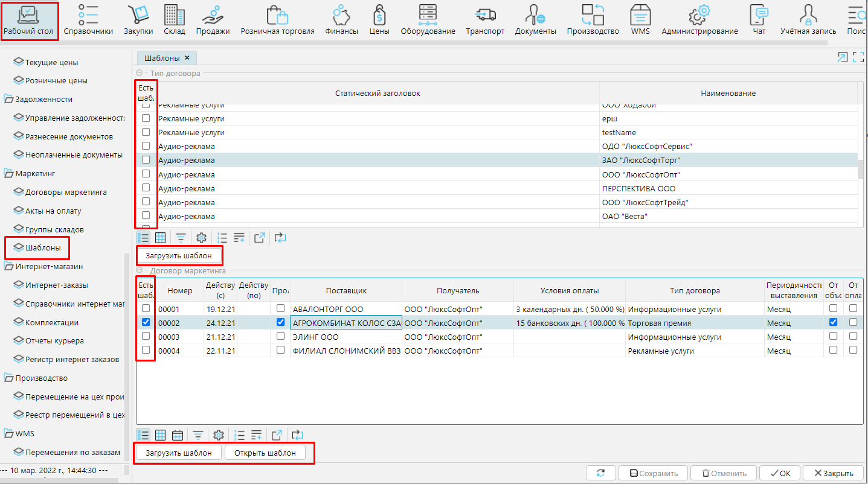This screenshot has width=868, height=484.
Task: Click the filter icon above Договор маркетинга
Action: [181, 238]
